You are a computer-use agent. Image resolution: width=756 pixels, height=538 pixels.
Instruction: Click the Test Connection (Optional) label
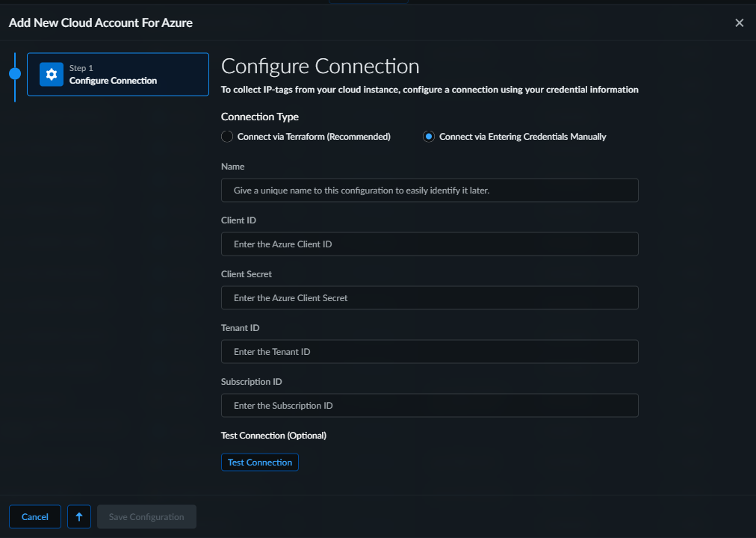tap(273, 436)
